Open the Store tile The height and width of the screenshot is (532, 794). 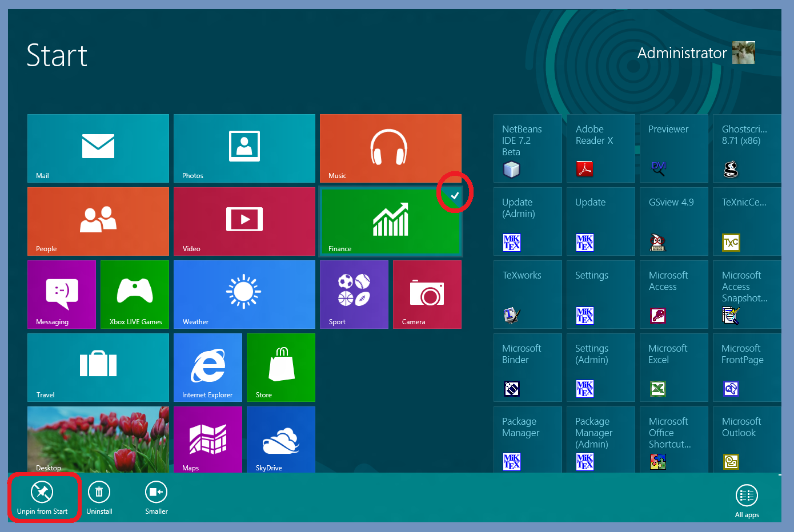(280, 368)
